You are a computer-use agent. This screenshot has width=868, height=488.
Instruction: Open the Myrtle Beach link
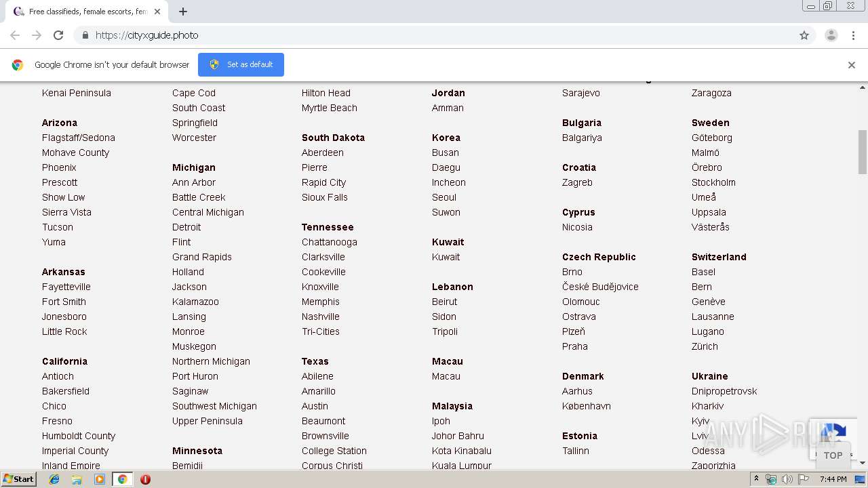point(330,108)
